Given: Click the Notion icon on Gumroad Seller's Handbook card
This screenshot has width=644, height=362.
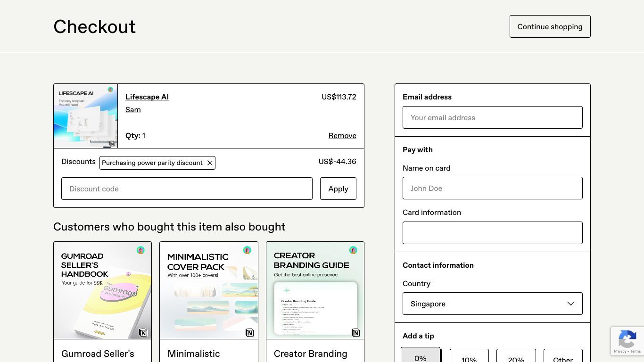Looking at the screenshot, I should 143,333.
